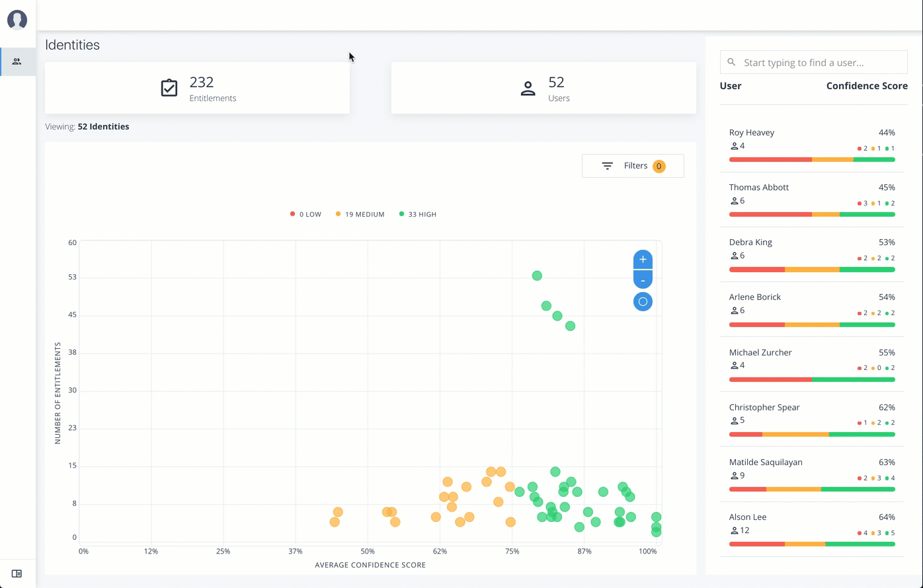923x588 pixels.
Task: Open the Filters dropdown
Action: point(633,166)
